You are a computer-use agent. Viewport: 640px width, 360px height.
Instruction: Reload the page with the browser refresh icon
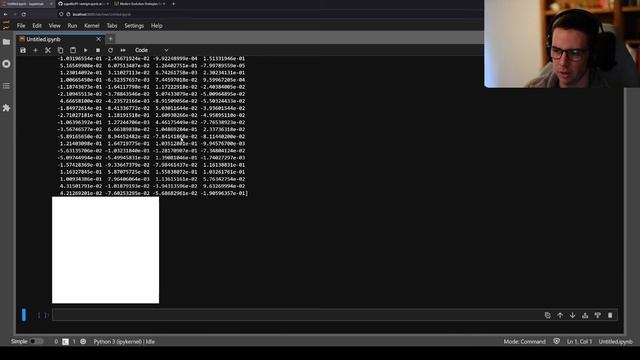(x=24, y=14)
